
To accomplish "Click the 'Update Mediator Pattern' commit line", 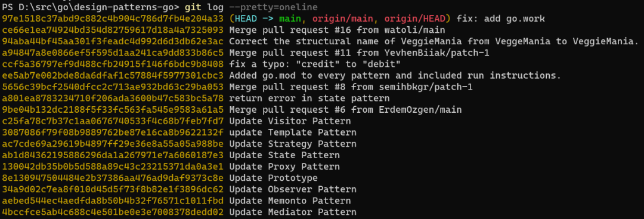I will click(x=292, y=212).
